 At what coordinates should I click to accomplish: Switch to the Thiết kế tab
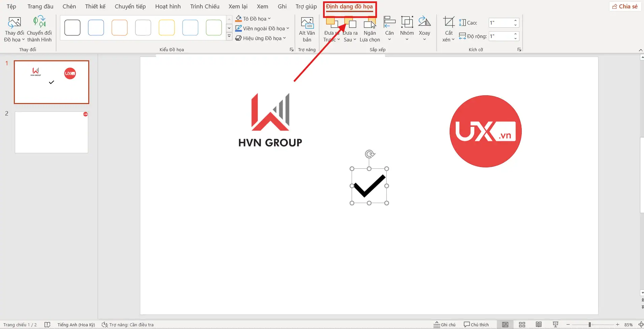coord(95,6)
